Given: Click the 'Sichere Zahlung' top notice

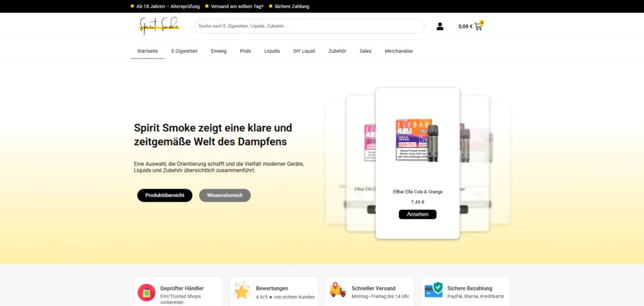Looking at the screenshot, I should tap(292, 6).
